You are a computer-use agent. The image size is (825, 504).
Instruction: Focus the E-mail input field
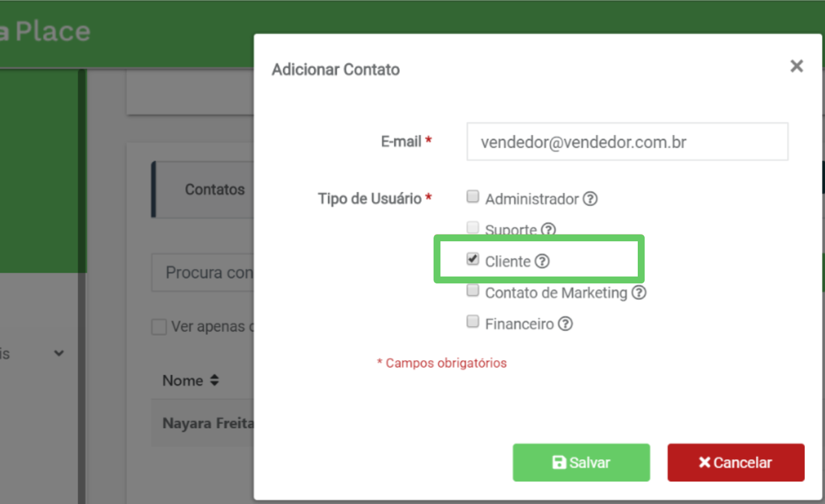(628, 141)
